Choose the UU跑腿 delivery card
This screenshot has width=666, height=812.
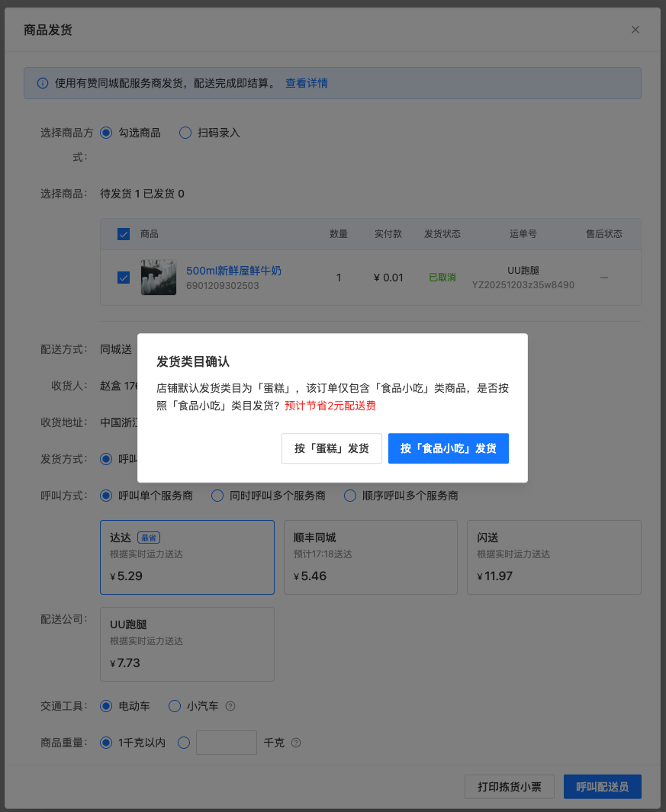point(187,644)
